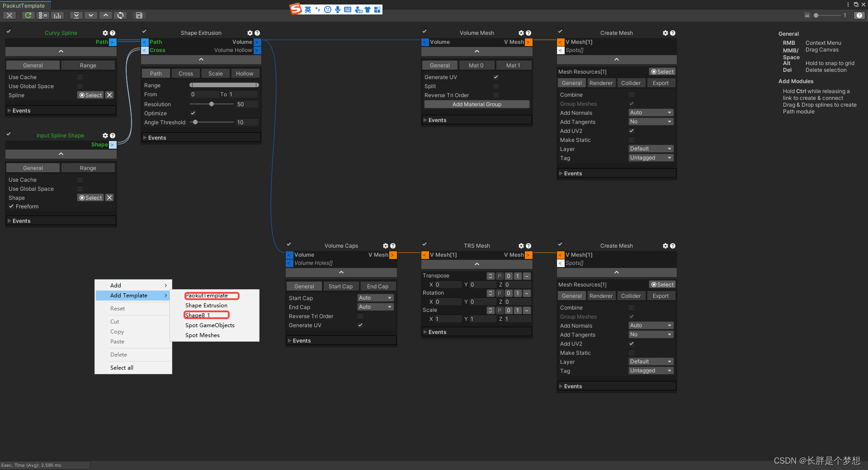868x470 pixels.
Task: Select Spot GameObjects template entry
Action: pos(210,325)
